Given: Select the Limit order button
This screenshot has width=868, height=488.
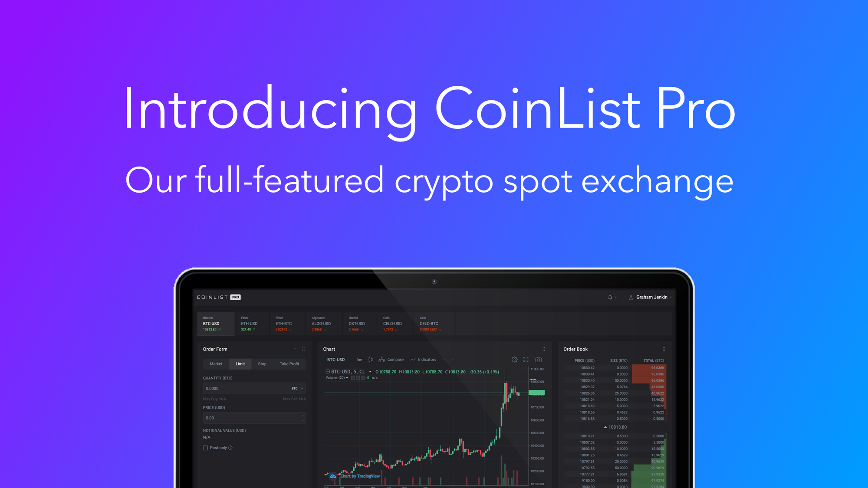Looking at the screenshot, I should point(238,364).
